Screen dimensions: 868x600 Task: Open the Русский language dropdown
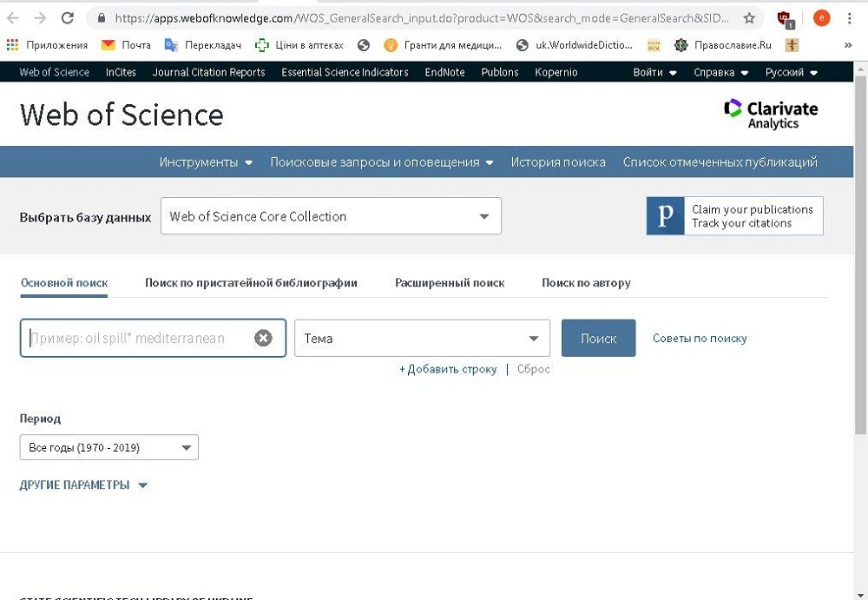click(791, 72)
